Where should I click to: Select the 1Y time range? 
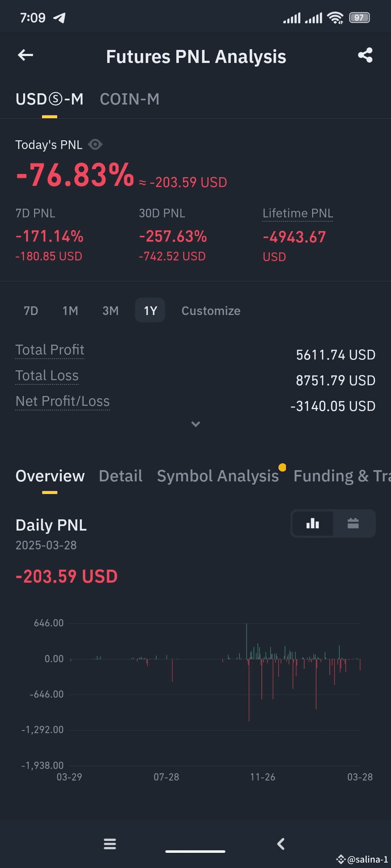[x=150, y=310]
